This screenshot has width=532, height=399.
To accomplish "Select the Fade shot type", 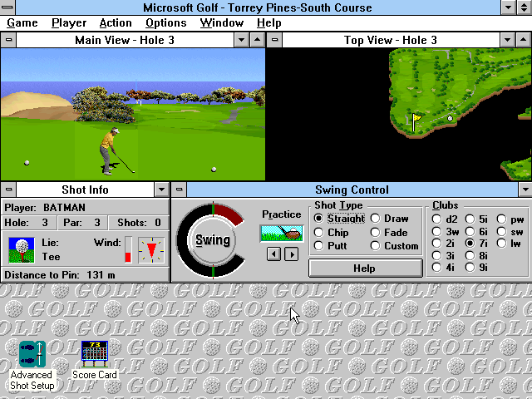I will pos(389,233).
